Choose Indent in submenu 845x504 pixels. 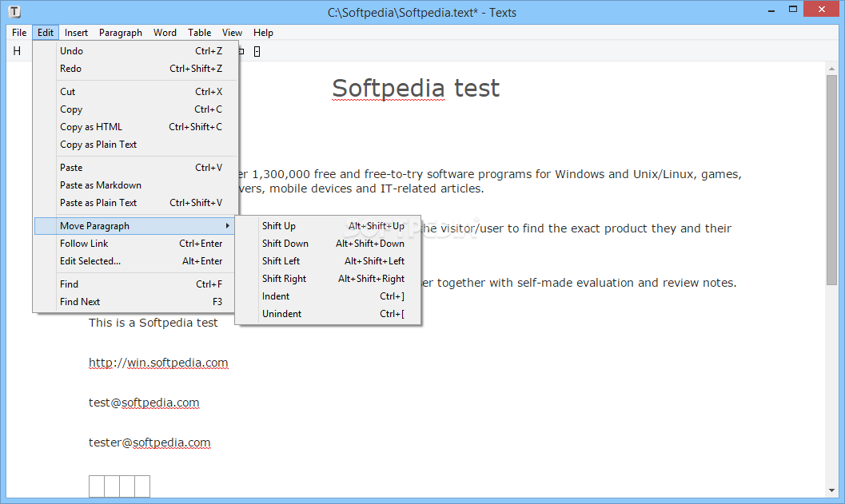pyautogui.click(x=329, y=296)
